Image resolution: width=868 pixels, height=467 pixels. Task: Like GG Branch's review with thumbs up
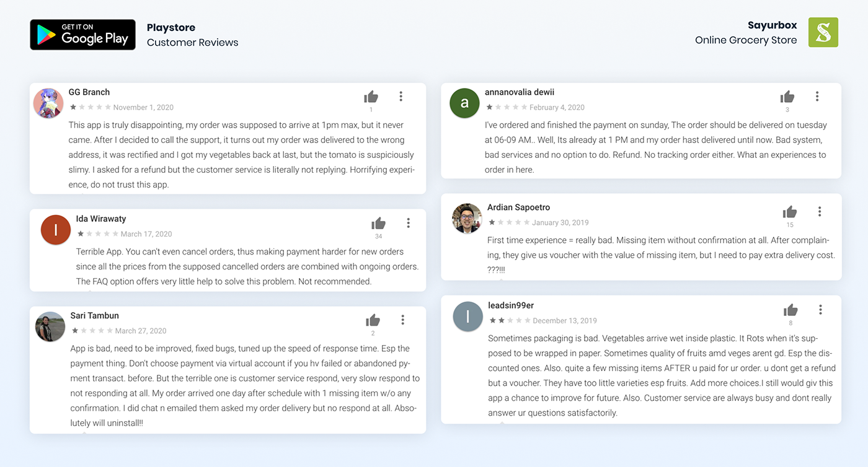tap(371, 97)
